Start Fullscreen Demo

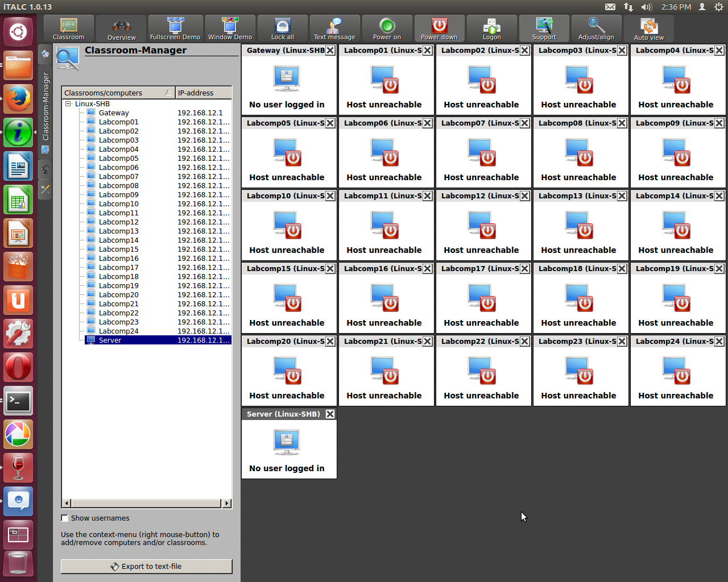175,28
